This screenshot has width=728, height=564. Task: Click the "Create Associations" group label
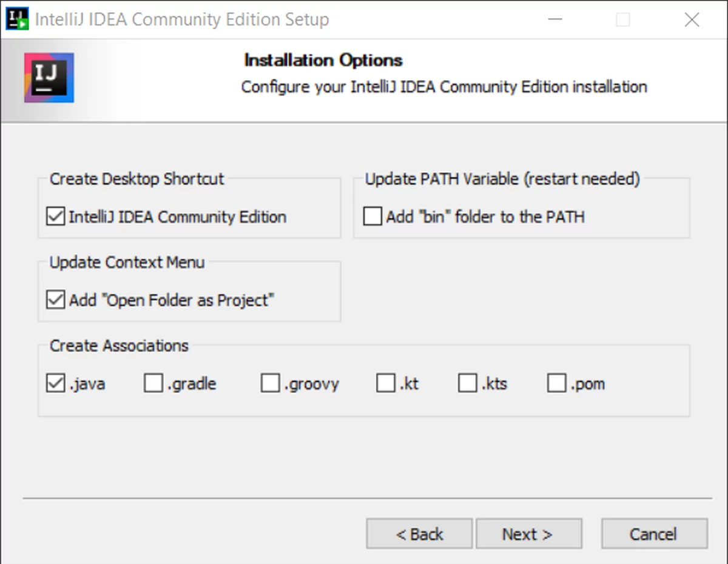point(119,346)
